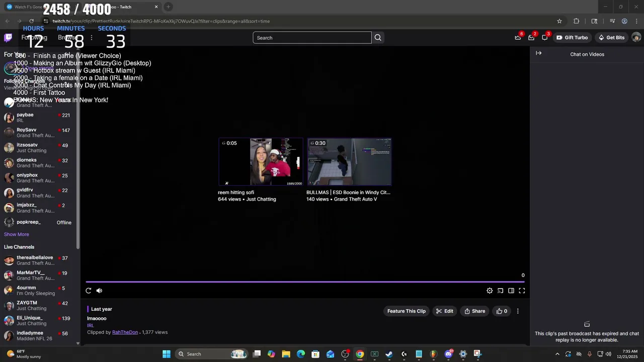
Task: Toggle theatre mode in the player
Action: point(511,291)
